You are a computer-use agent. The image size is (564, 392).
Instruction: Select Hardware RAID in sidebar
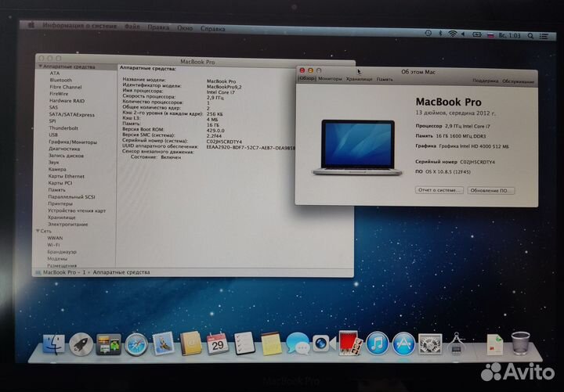(67, 101)
